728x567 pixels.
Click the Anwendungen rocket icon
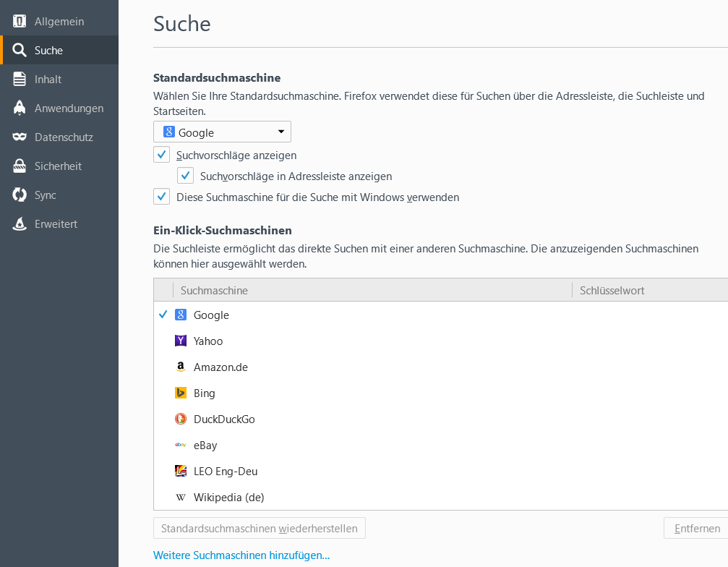pyautogui.click(x=20, y=108)
